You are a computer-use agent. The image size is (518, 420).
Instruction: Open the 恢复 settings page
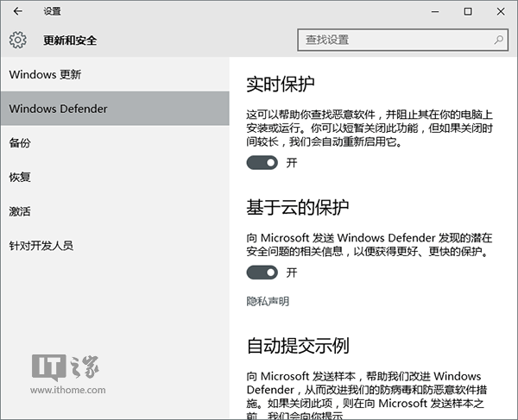(x=20, y=177)
